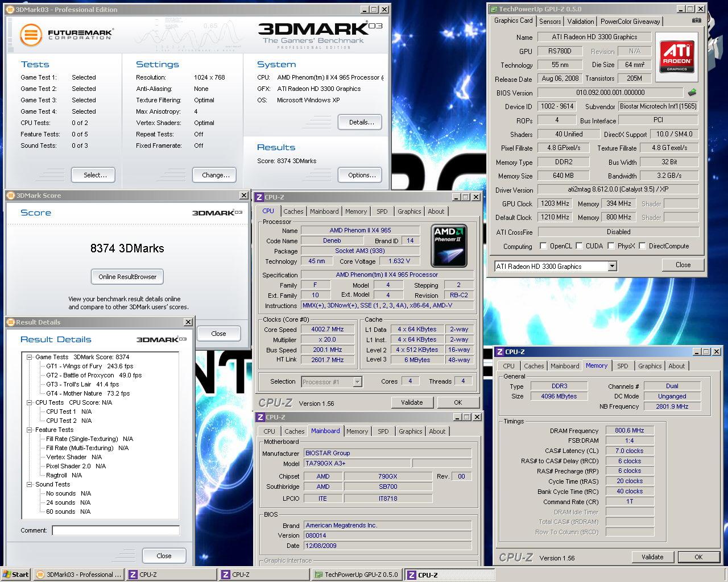Open the SPD tab in the CPU-Z Memory window
This screenshot has width=728, height=582.
[623, 366]
